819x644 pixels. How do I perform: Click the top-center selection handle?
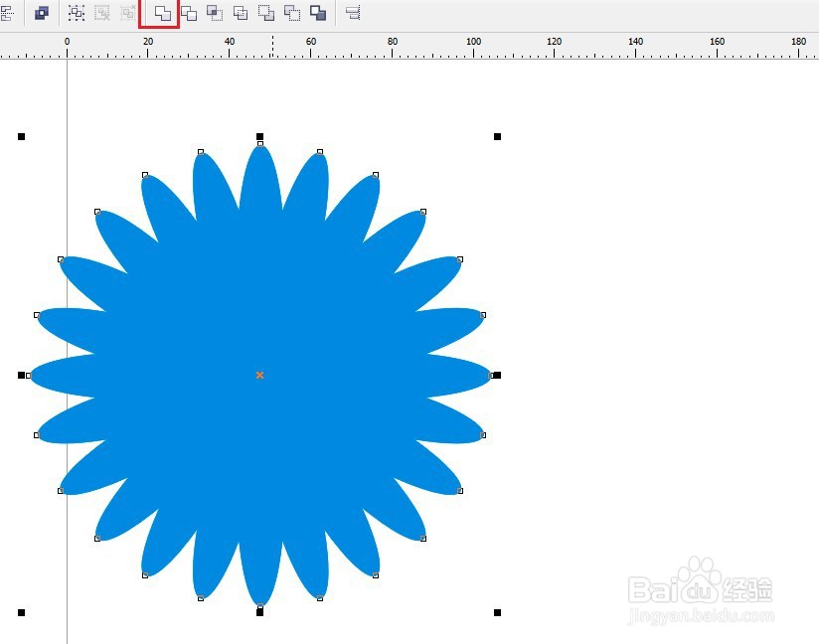point(259,136)
